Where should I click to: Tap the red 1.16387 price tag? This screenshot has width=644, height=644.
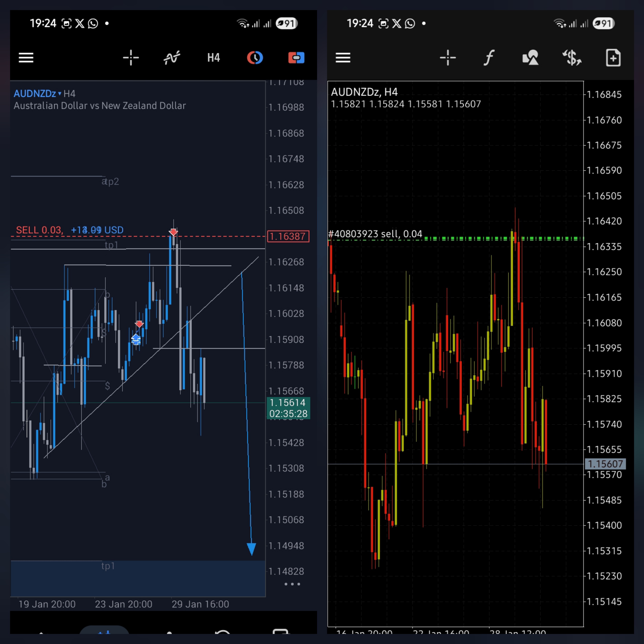(288, 236)
